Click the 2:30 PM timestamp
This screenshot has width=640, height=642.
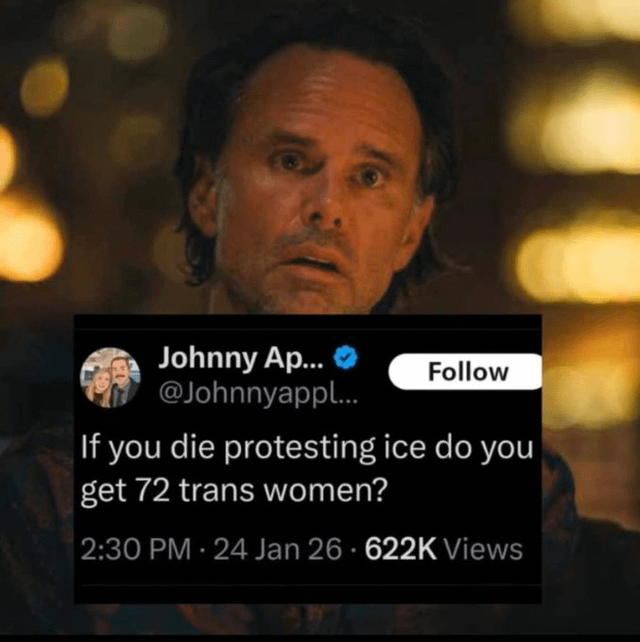tap(136, 549)
